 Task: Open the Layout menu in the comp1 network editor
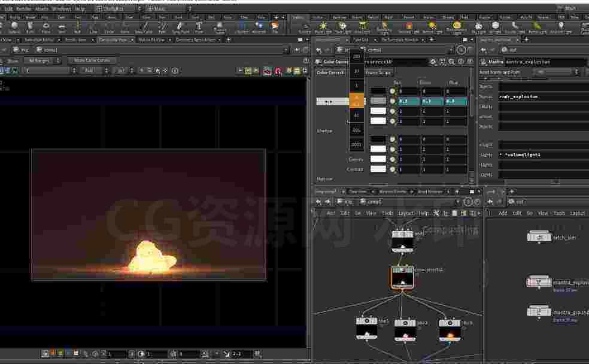pos(406,213)
